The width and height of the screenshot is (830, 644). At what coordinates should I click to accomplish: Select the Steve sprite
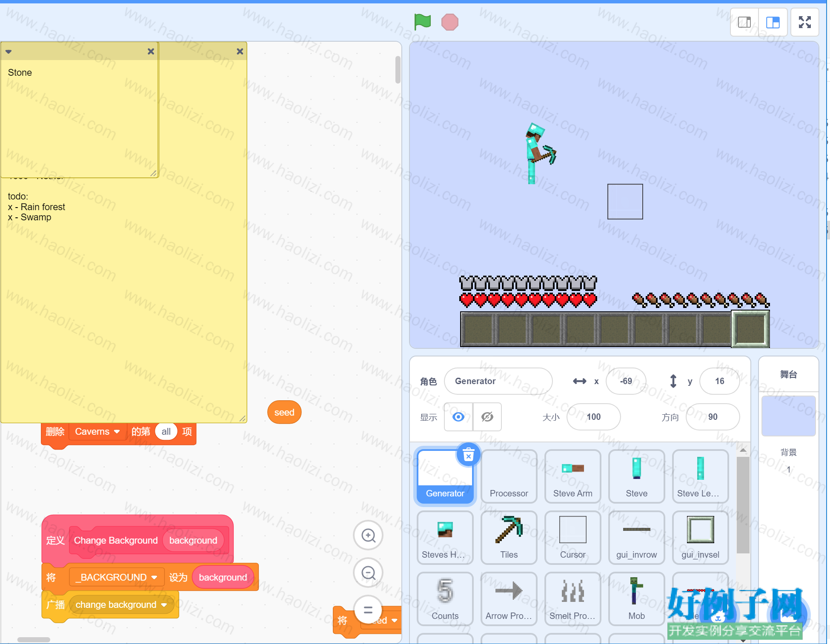[636, 477]
